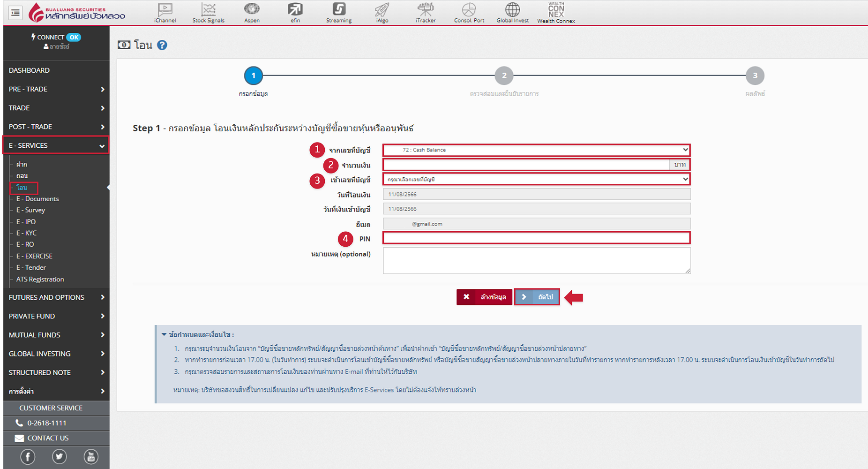Collapse the E - SERVICES menu
Image resolution: width=868 pixels, height=469 pixels.
[56, 145]
